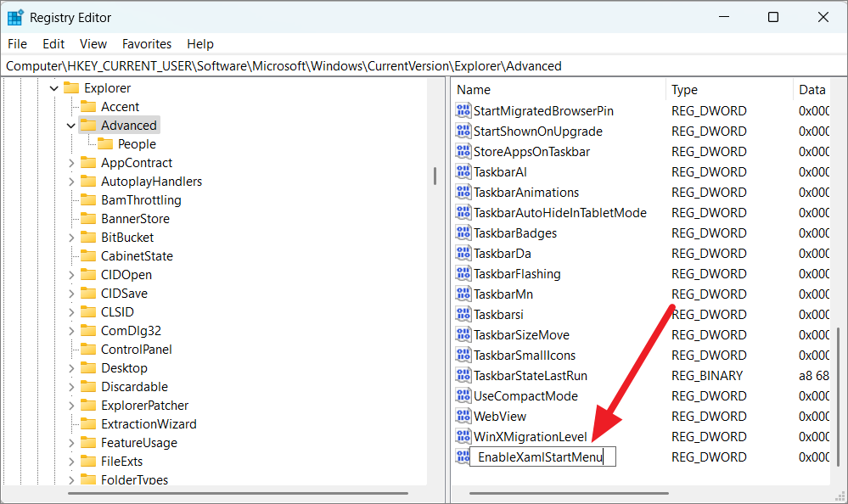This screenshot has width=848, height=504.
Task: Click the tree pane horizontal scrollbar
Action: (238, 493)
